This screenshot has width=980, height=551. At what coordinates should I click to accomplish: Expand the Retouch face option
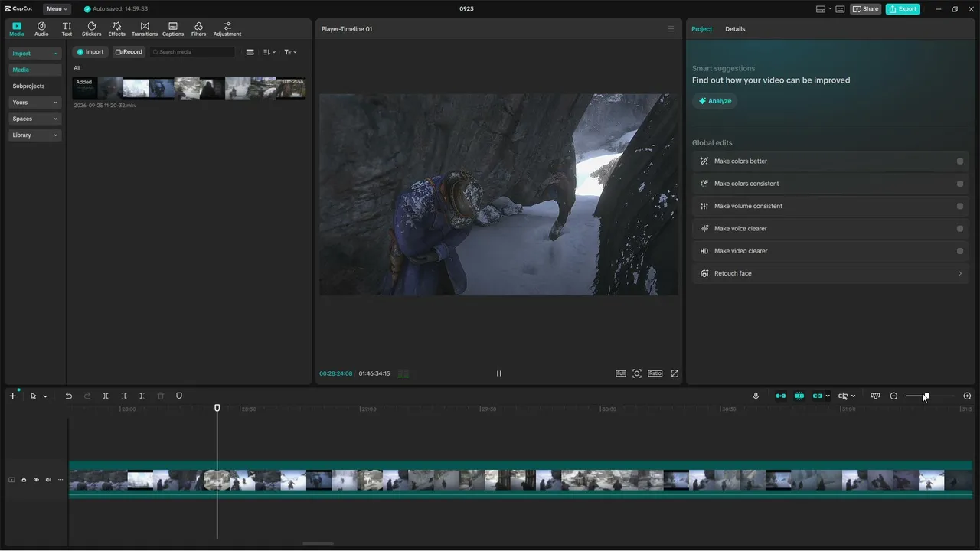(x=831, y=273)
